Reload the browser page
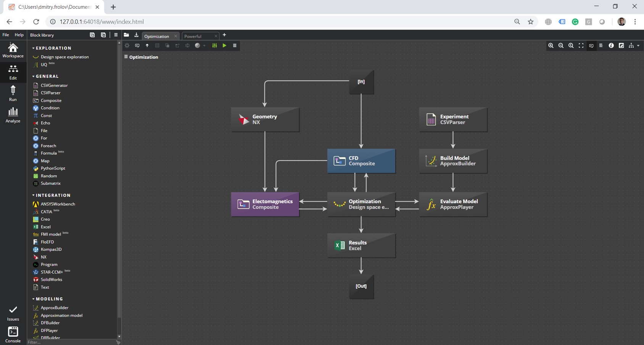644x345 pixels. 36,22
